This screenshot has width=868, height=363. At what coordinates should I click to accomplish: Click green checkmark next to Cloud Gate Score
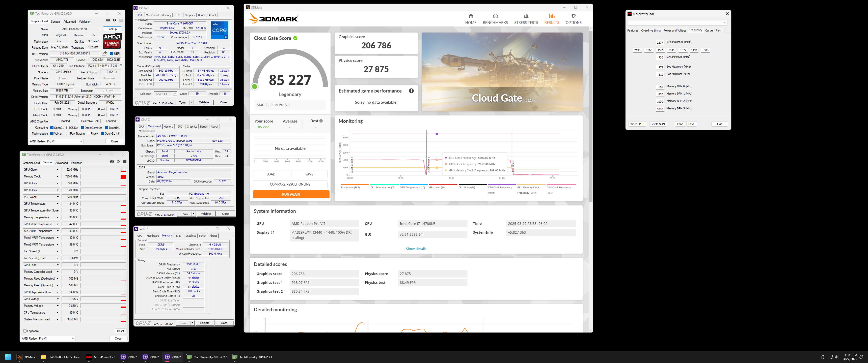(295, 38)
